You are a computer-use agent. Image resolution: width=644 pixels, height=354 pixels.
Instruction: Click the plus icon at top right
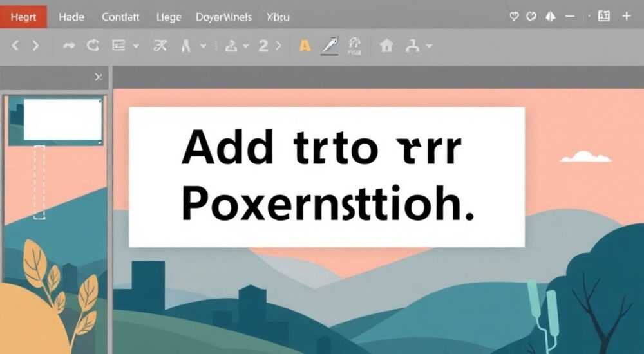pos(627,17)
